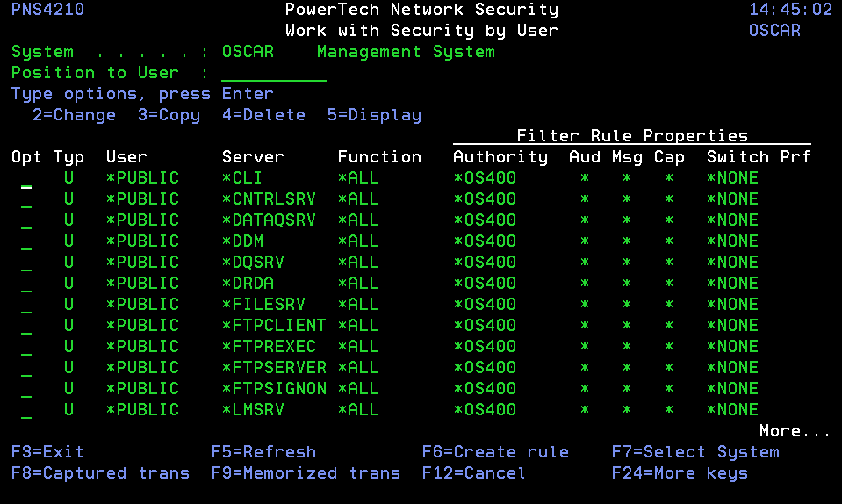The width and height of the screenshot is (842, 504).
Task: Choose F6=Create rule
Action: (495, 452)
